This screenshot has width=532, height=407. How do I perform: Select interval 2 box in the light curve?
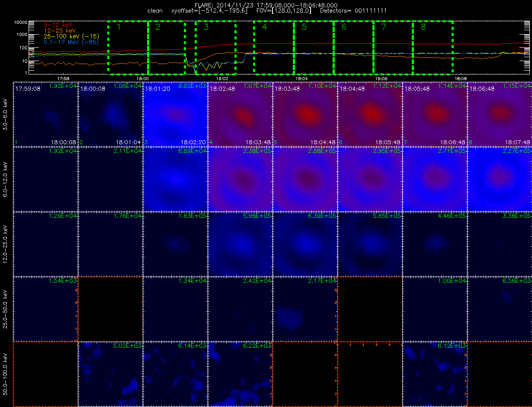pyautogui.click(x=167, y=47)
